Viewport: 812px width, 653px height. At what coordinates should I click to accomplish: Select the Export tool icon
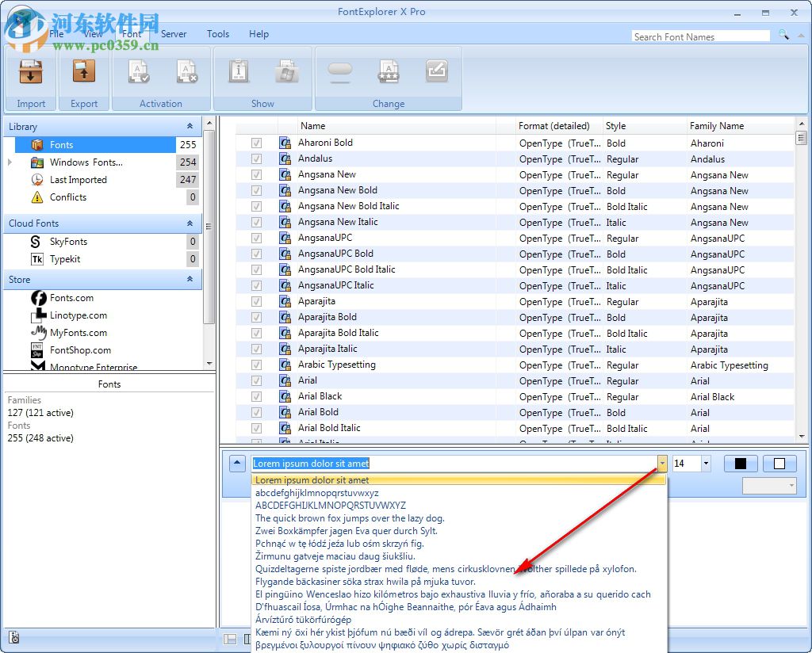pyautogui.click(x=83, y=73)
